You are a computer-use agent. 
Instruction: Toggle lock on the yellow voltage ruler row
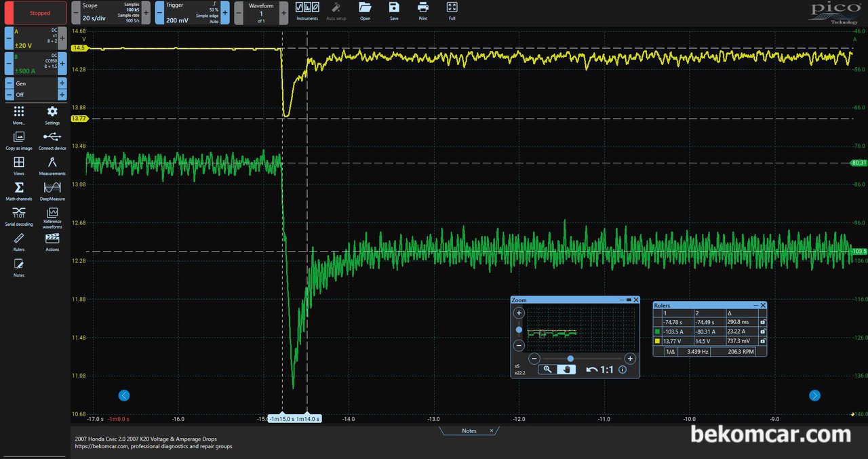763,341
